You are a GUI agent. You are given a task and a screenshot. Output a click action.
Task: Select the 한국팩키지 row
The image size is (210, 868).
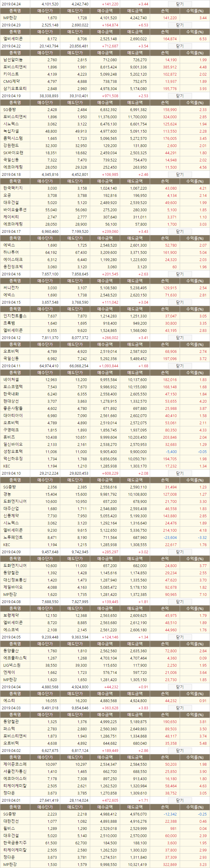click(x=105, y=188)
